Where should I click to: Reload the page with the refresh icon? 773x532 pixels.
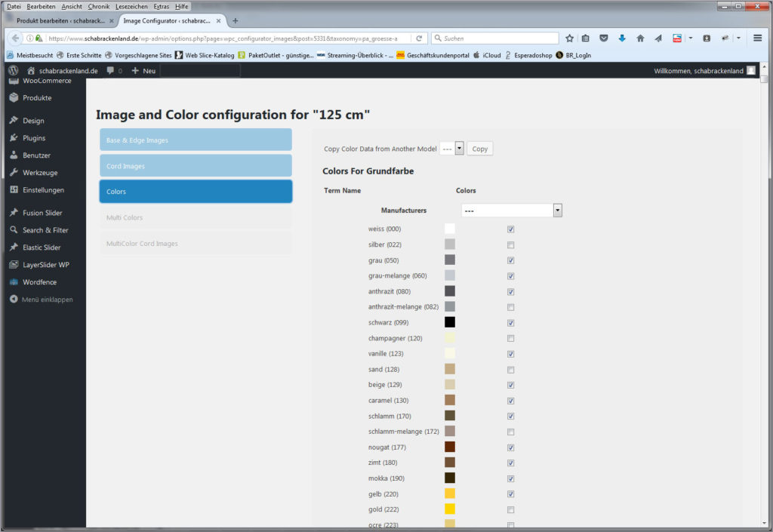[419, 38]
